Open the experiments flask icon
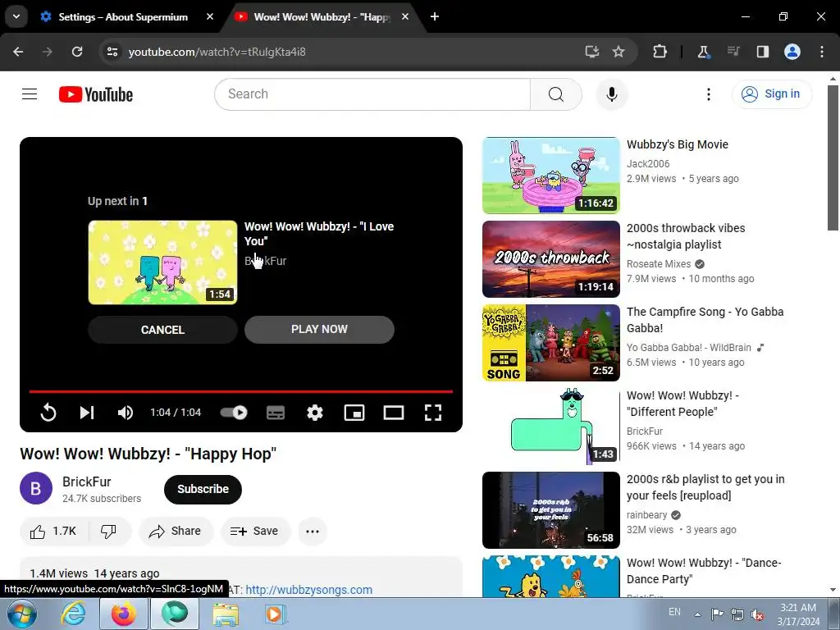The width and height of the screenshot is (840, 630). coord(703,52)
